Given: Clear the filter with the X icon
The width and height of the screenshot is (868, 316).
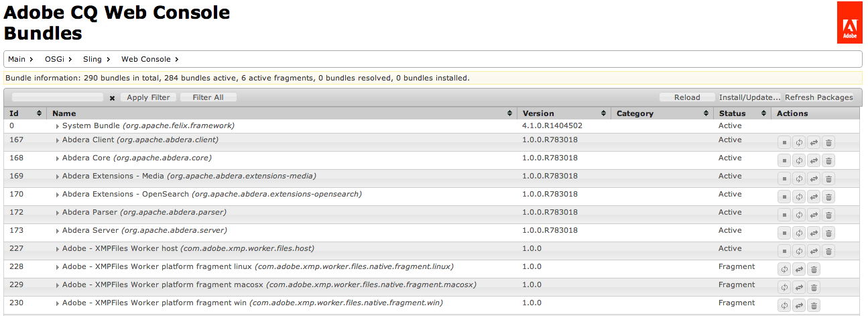Looking at the screenshot, I should click(112, 98).
